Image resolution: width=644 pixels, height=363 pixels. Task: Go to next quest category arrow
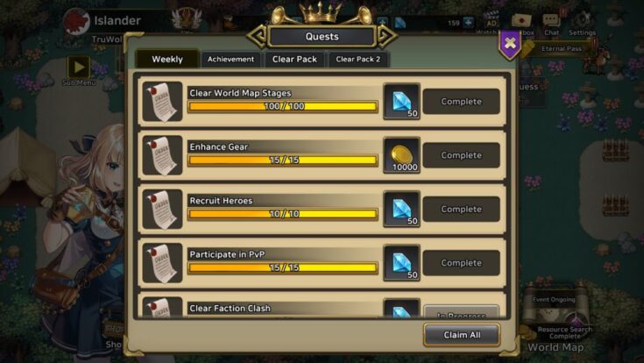[387, 37]
